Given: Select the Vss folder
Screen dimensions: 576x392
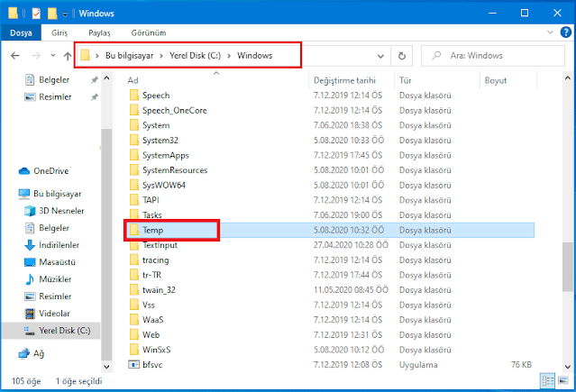Looking at the screenshot, I should click(x=149, y=305).
